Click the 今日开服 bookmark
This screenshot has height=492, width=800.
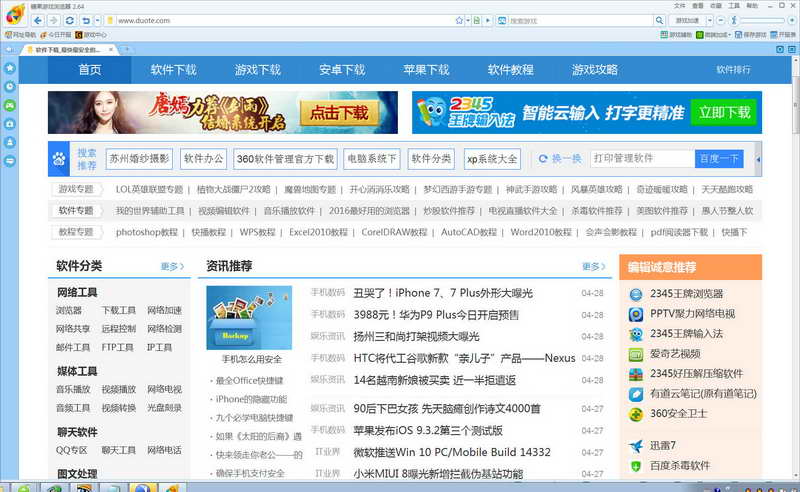pyautogui.click(x=56, y=35)
